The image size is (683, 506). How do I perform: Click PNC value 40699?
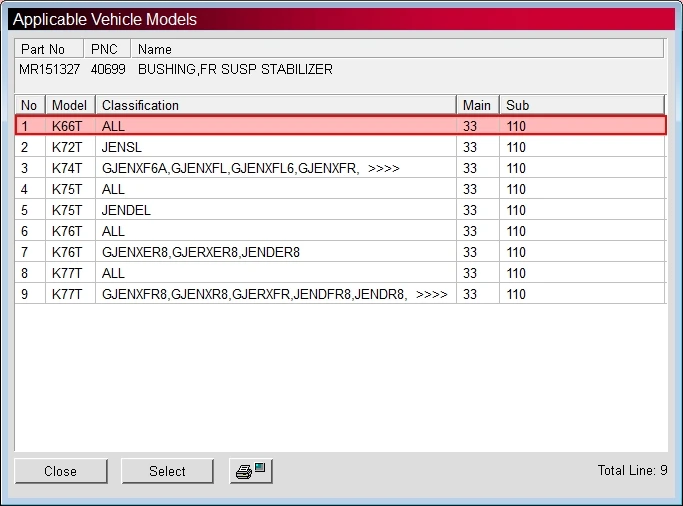point(108,69)
